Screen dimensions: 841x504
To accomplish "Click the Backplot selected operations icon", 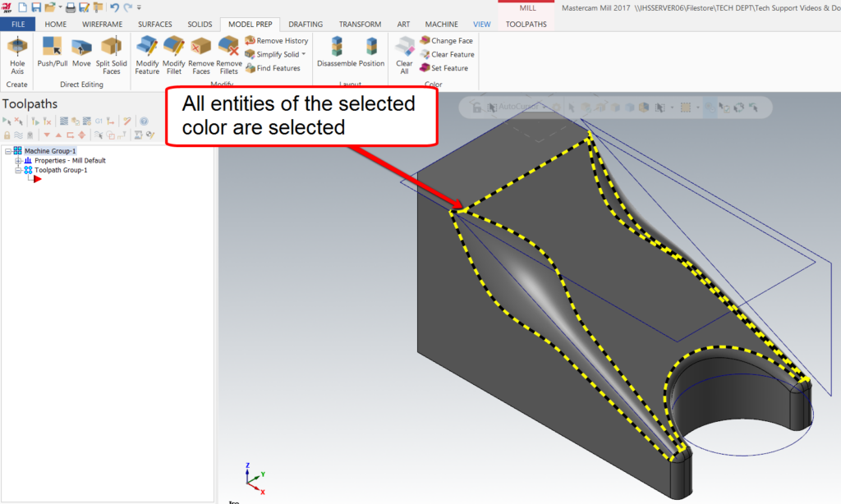I will (64, 121).
